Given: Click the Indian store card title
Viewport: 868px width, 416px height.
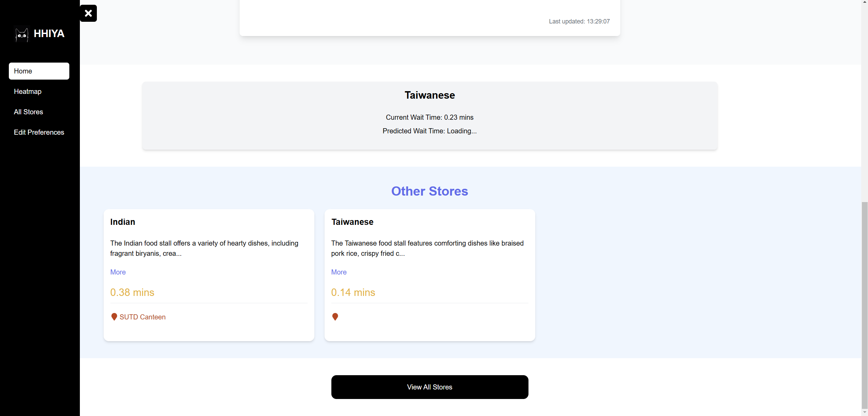Looking at the screenshot, I should 123,222.
